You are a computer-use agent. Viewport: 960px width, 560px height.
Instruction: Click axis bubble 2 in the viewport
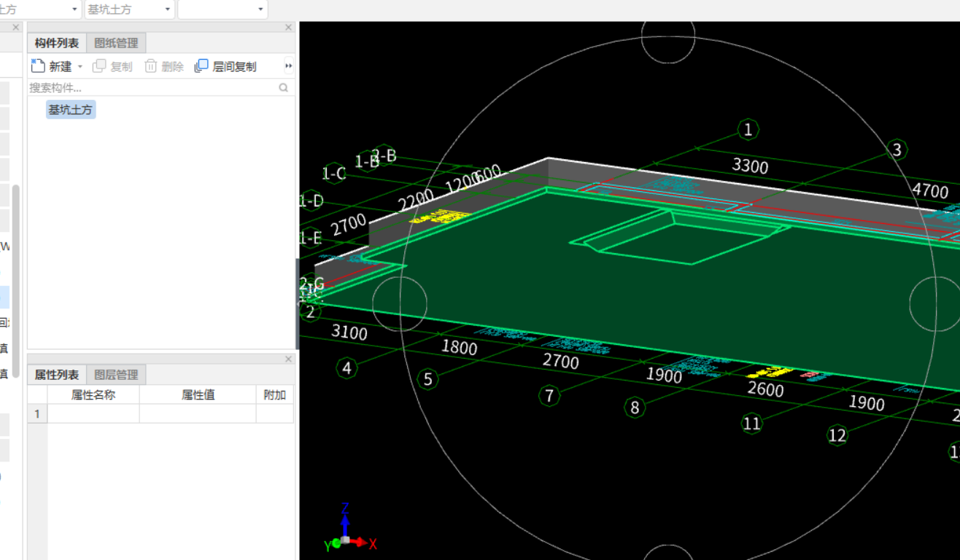pyautogui.click(x=311, y=312)
